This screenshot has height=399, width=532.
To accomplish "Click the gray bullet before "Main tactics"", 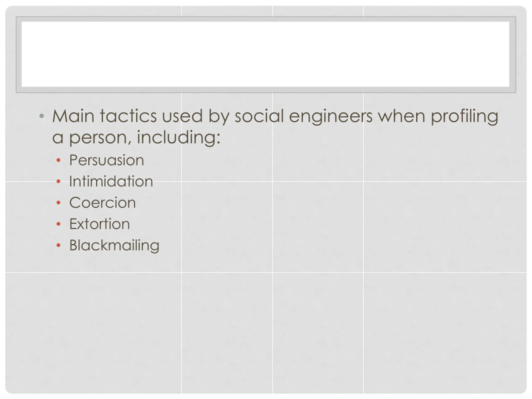I will pyautogui.click(x=42, y=116).
